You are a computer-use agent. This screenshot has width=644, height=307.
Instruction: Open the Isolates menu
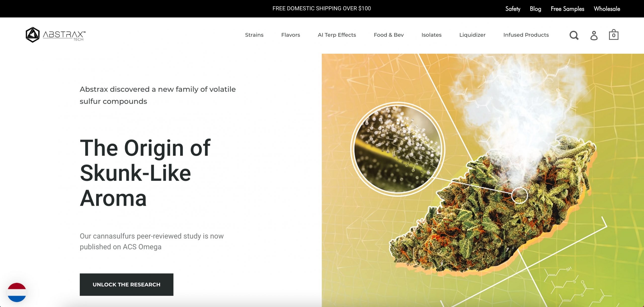click(x=431, y=35)
